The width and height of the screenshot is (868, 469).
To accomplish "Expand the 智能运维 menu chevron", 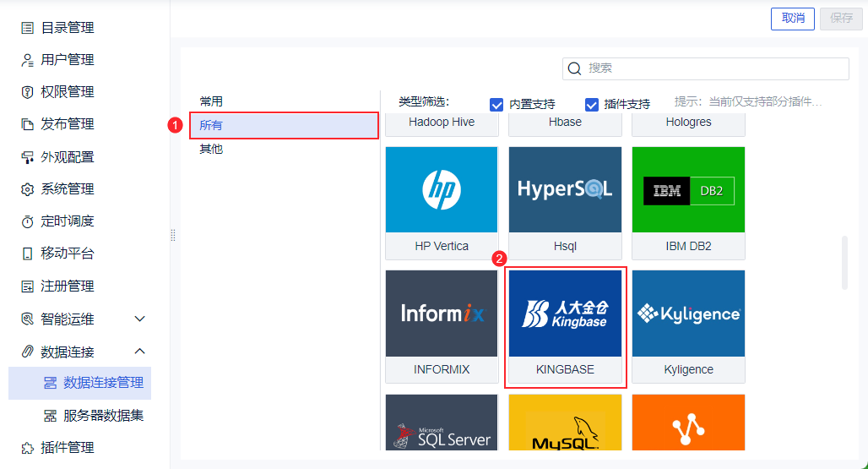I will point(140,319).
